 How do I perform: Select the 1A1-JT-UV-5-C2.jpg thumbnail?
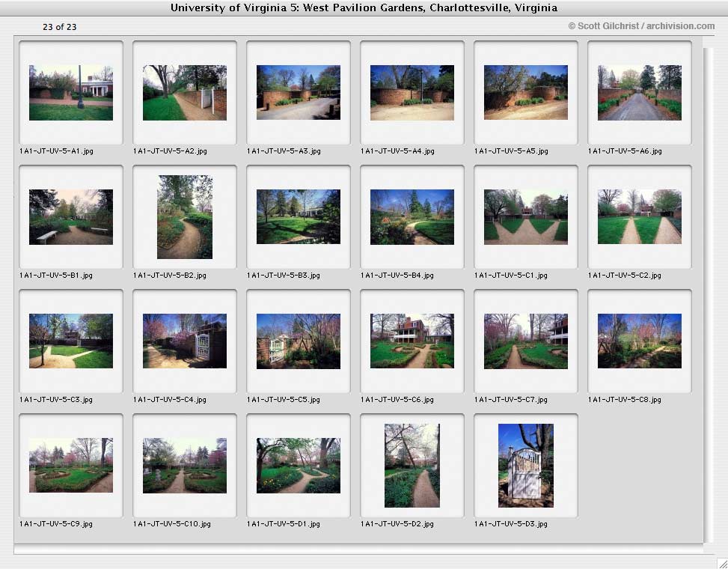point(640,216)
